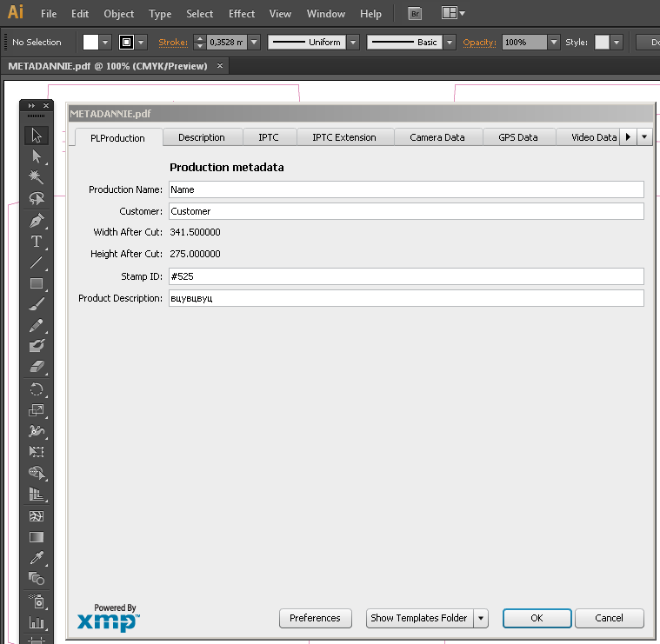Select the Eraser tool

click(37, 367)
